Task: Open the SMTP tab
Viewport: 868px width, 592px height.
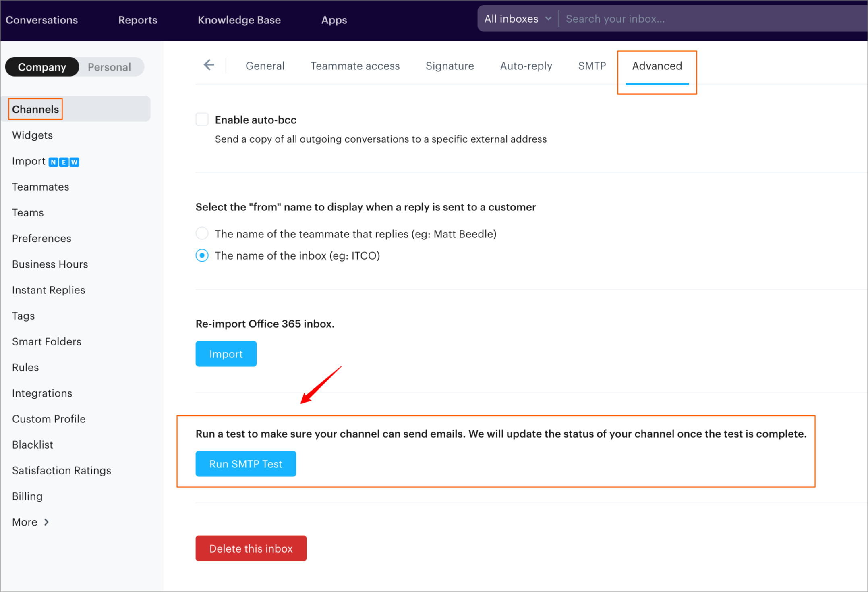Action: (x=592, y=66)
